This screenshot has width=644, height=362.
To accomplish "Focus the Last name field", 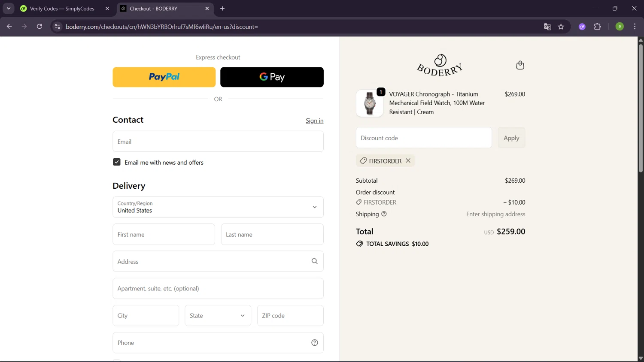I will click(x=272, y=235).
